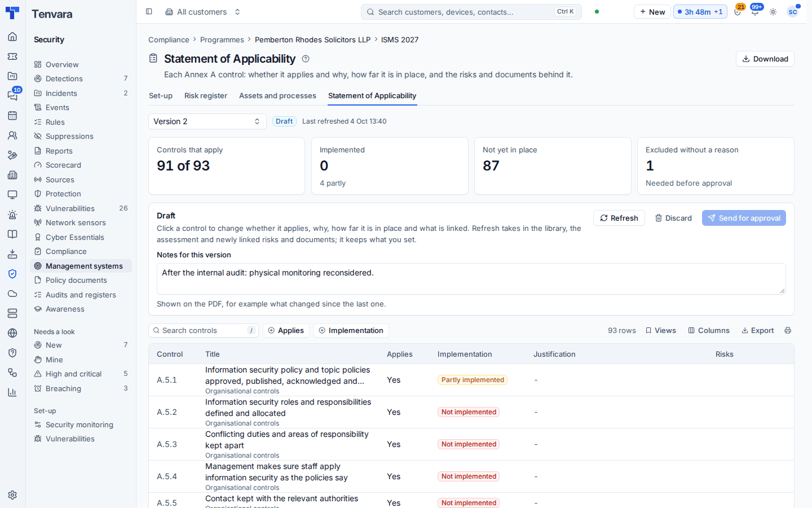Open the open-book icon in the left rail
The width and height of the screenshot is (812, 508).
12,234
